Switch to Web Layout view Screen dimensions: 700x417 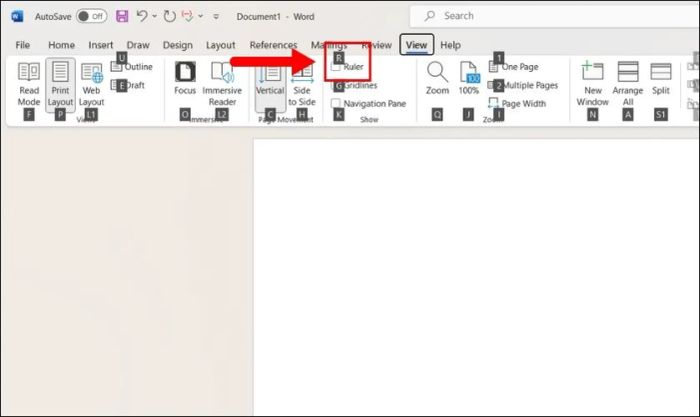tap(92, 84)
